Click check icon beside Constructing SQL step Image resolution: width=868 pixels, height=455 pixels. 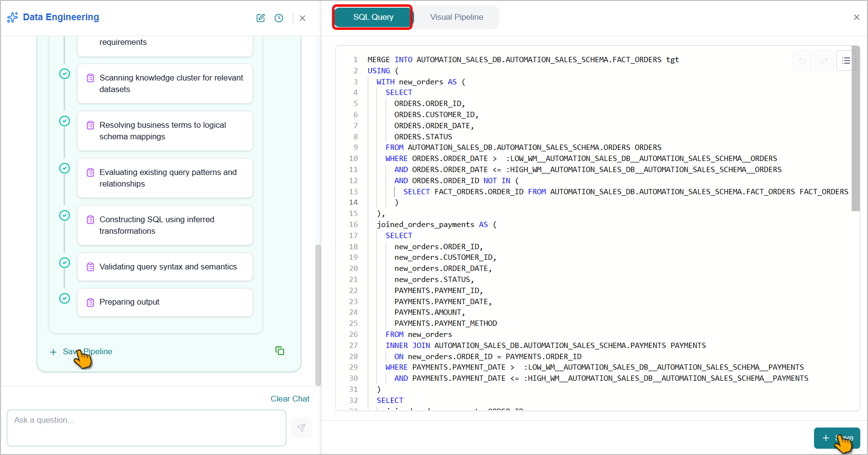65,215
